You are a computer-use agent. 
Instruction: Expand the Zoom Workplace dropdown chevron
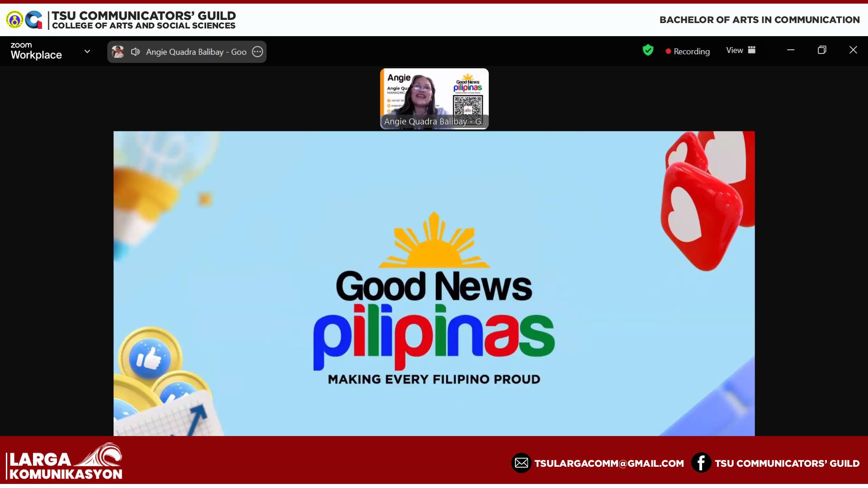(x=87, y=52)
